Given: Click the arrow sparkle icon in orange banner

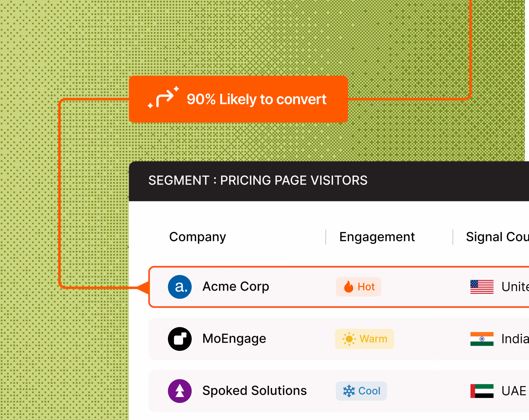Looking at the screenshot, I should (163, 97).
